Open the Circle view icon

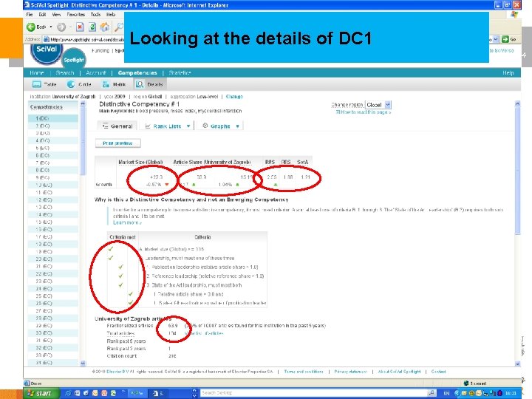coord(71,84)
